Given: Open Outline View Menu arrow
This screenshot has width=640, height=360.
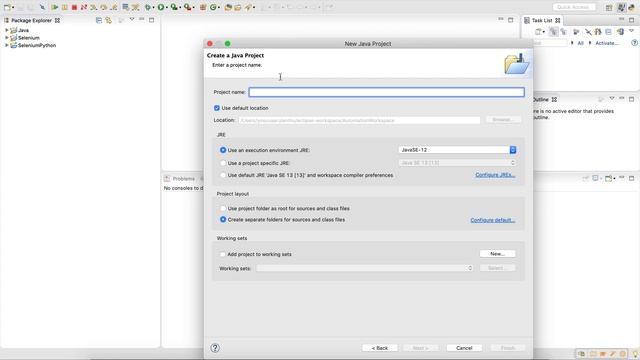Looking at the screenshot, I should point(612,99).
